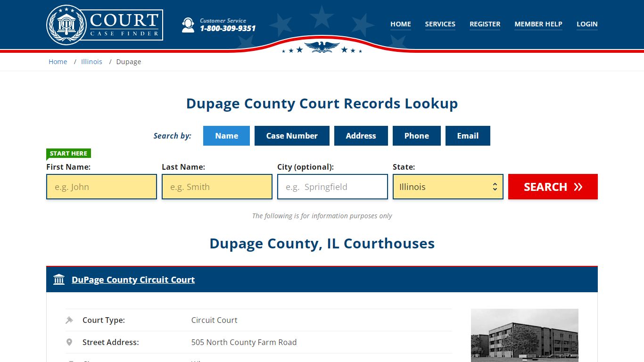Click the 'Circuit Court' court type value
This screenshot has height=362, width=644.
click(214, 320)
